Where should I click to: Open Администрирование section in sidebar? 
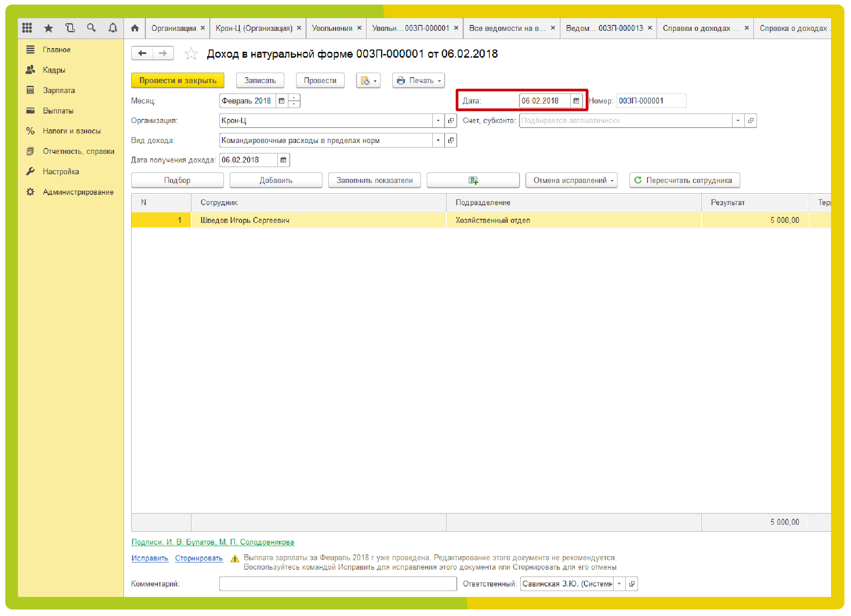[x=78, y=192]
